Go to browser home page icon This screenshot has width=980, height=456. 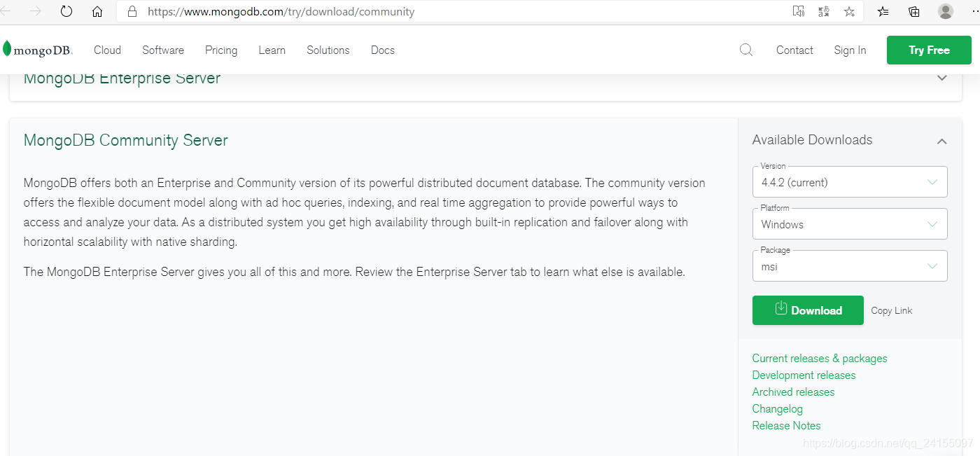click(x=97, y=11)
